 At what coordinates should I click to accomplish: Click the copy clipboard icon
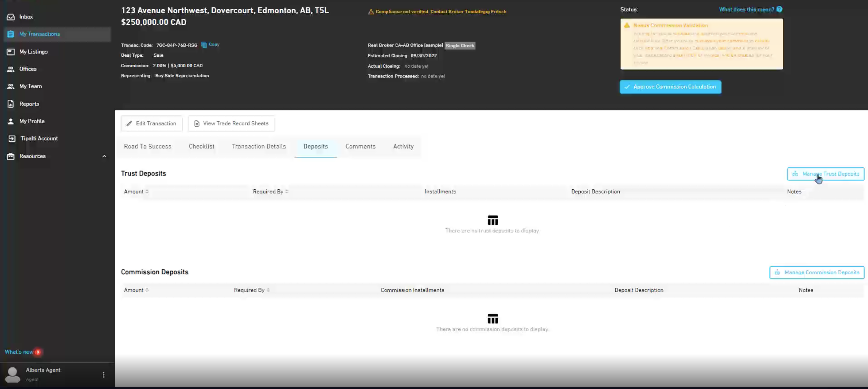204,45
